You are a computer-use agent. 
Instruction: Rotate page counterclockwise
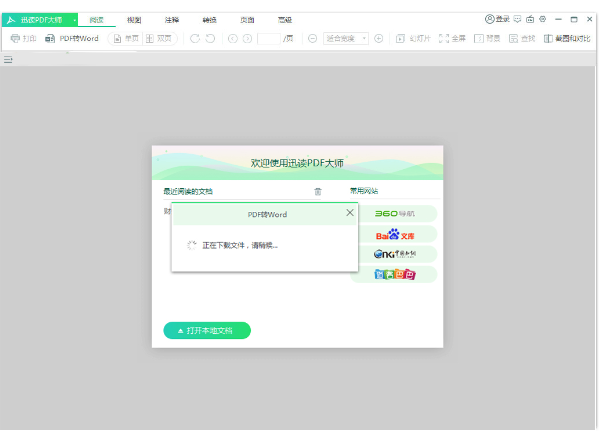[x=210, y=38]
